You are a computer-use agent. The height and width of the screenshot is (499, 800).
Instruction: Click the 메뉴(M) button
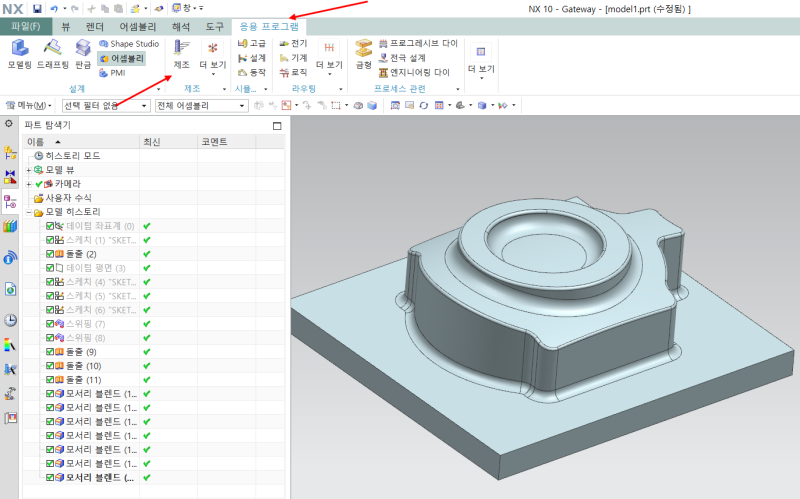pos(29,105)
